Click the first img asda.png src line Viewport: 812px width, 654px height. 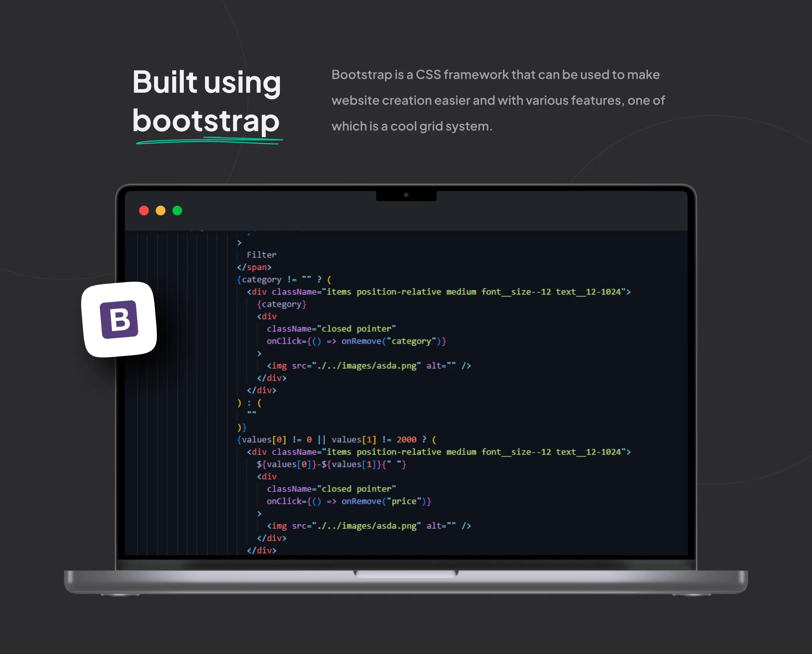(x=368, y=365)
